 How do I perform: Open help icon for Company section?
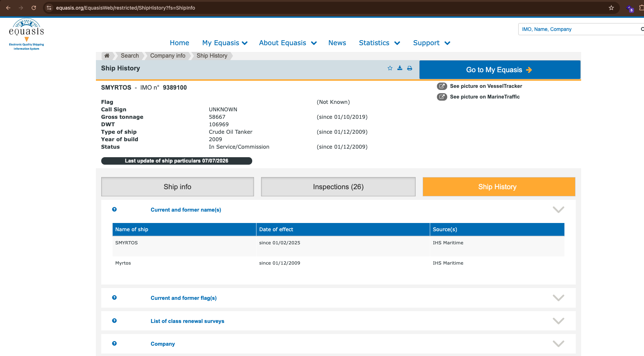[114, 344]
